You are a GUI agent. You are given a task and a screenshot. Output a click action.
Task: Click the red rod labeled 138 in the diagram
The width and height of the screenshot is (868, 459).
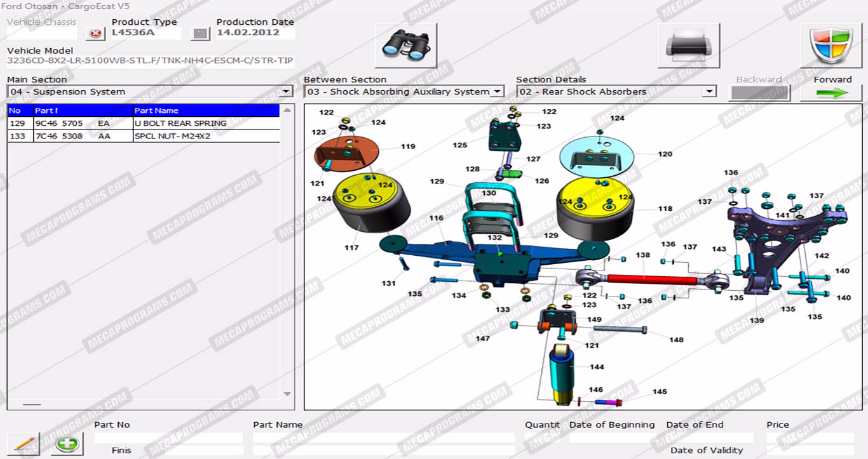pos(645,279)
